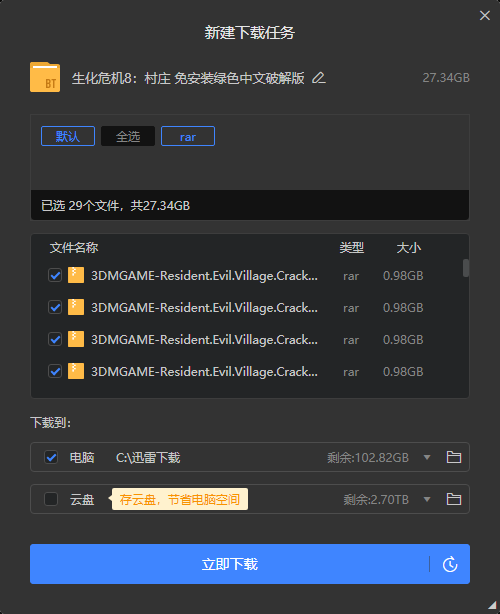This screenshot has width=500, height=614.
Task: Click the 0.98GB size of the fourth file
Action: (403, 372)
